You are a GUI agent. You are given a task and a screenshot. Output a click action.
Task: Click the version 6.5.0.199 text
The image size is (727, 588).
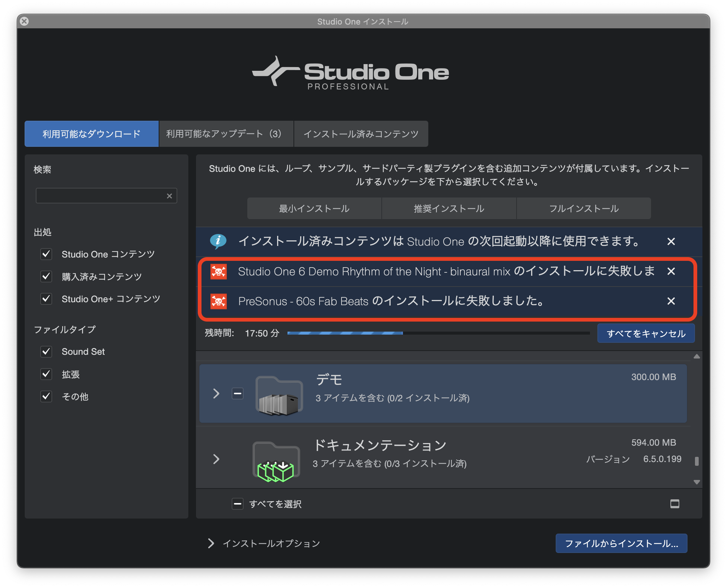pos(662,459)
